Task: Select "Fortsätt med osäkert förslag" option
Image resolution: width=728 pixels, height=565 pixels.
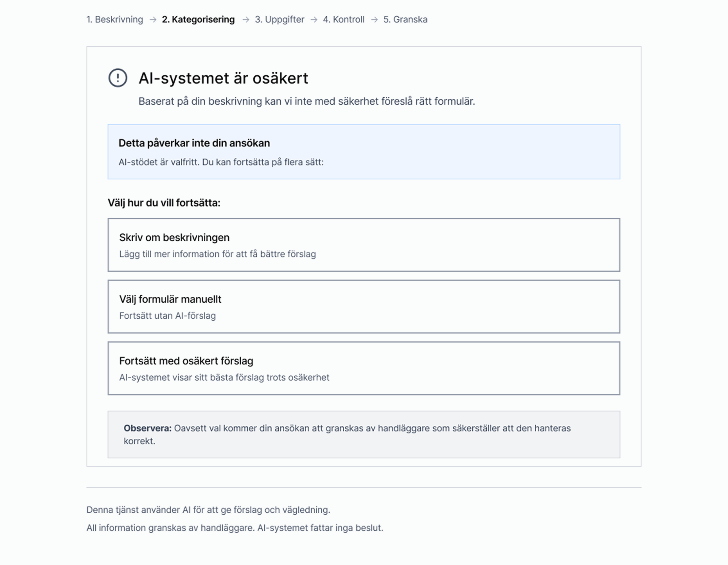Action: point(364,368)
